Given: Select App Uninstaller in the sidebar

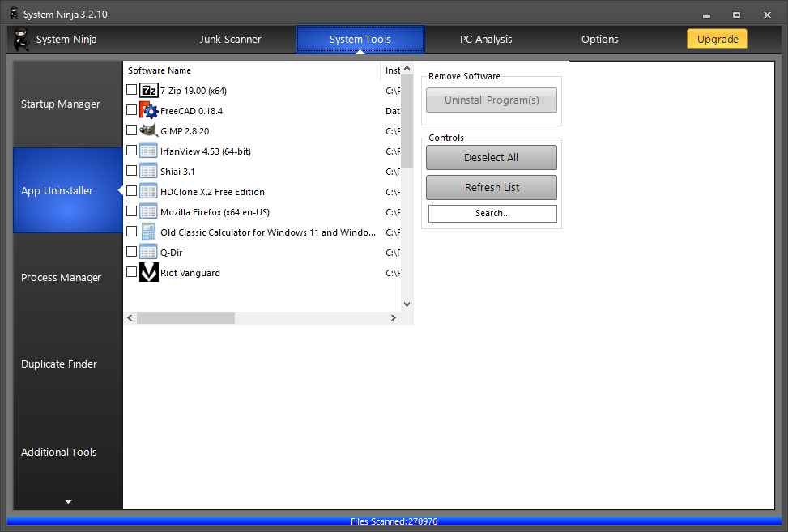Looking at the screenshot, I should click(68, 190).
